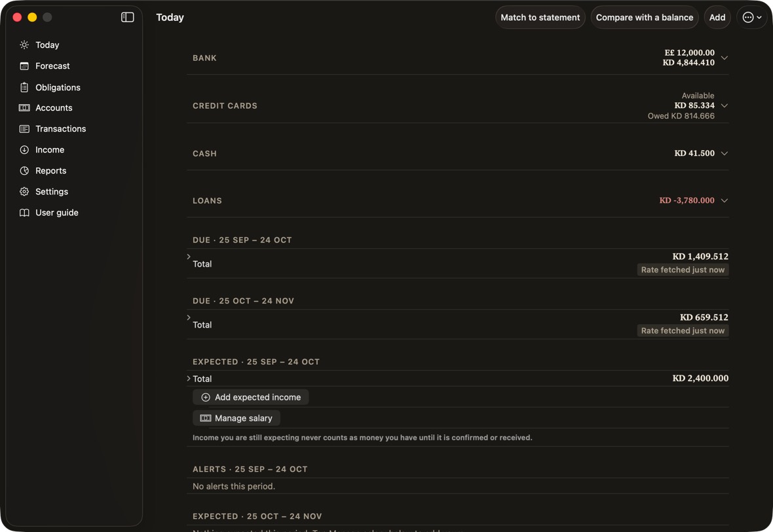The image size is (773, 532).
Task: Click the gear icon beside Settings
Action: click(x=24, y=192)
